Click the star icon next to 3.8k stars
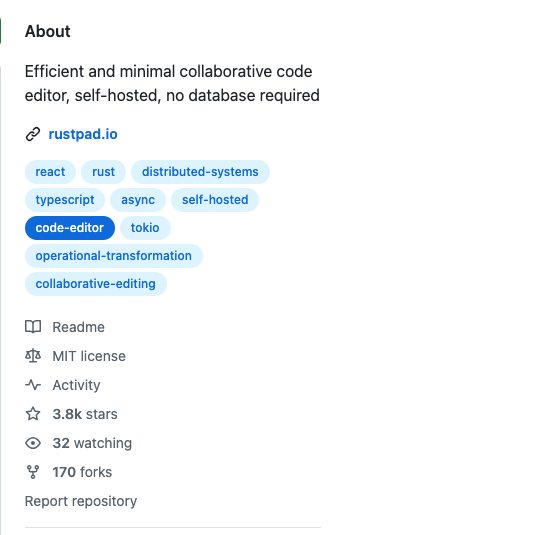This screenshot has height=535, width=534. 33,414
